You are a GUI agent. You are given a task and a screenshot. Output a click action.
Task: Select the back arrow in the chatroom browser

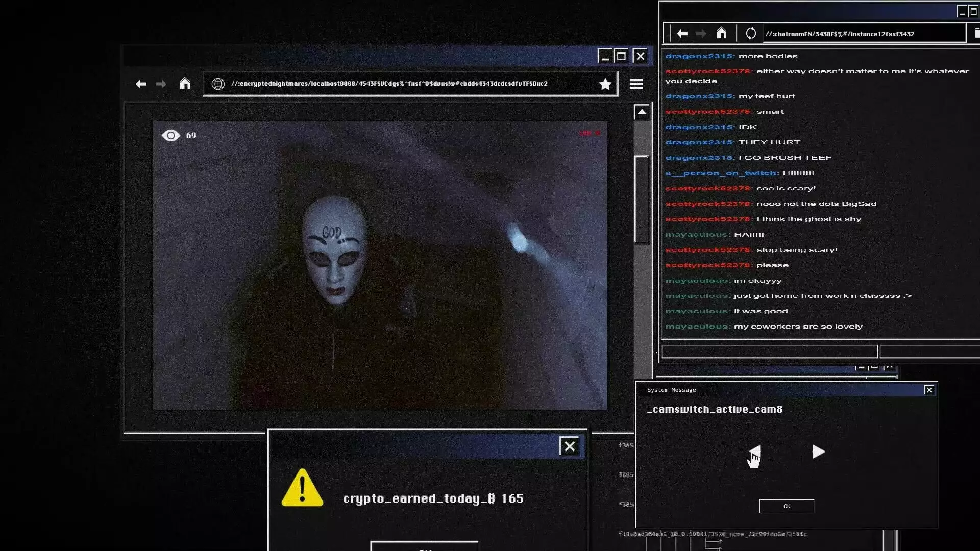[682, 33]
